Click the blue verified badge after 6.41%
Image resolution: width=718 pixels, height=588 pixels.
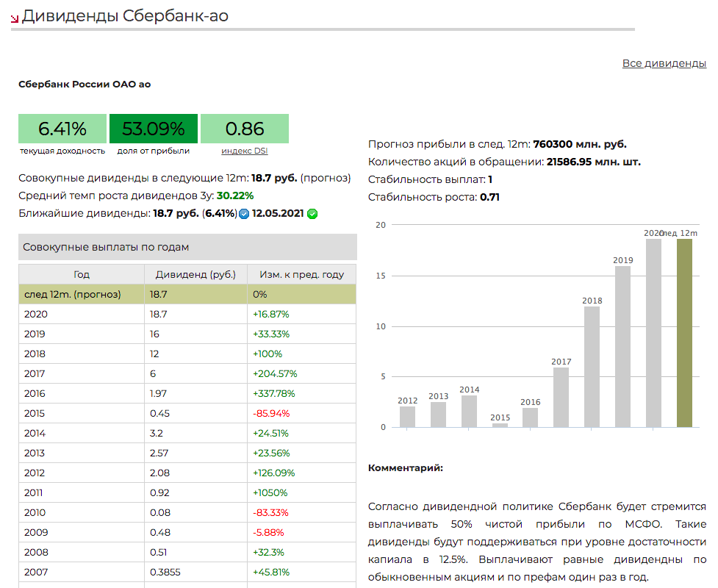pos(244,214)
